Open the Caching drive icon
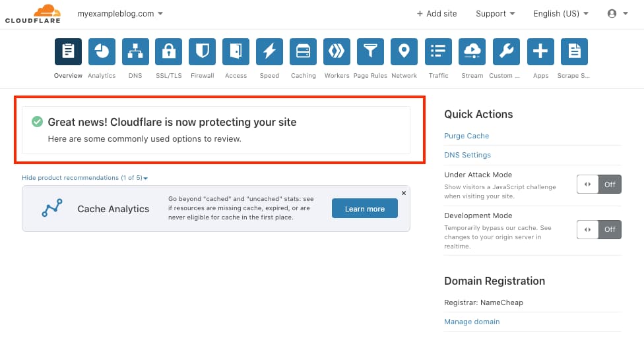 [303, 51]
